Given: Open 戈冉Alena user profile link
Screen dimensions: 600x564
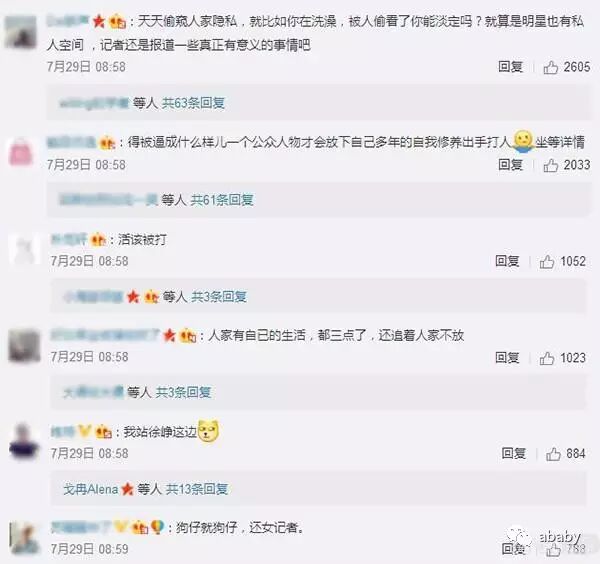Looking at the screenshot, I should coord(91,489).
